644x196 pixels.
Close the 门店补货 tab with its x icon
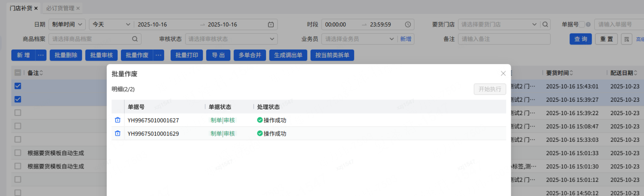click(36, 8)
